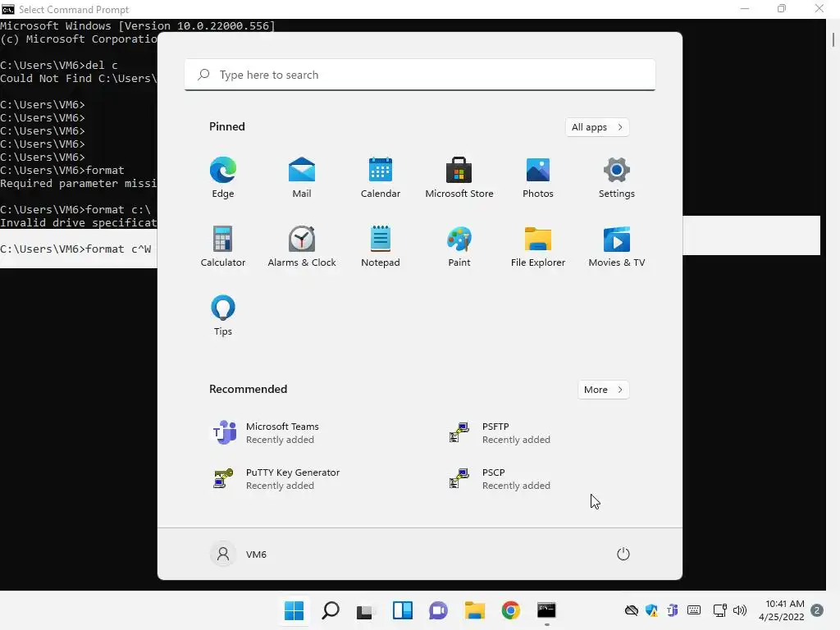
Task: Open Windows Security tray icon
Action: tap(652, 610)
